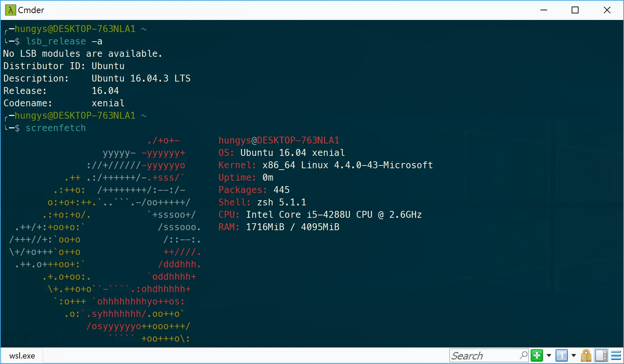Click the CPU model 'i5-4288U'
624x364 pixels.
(329, 215)
